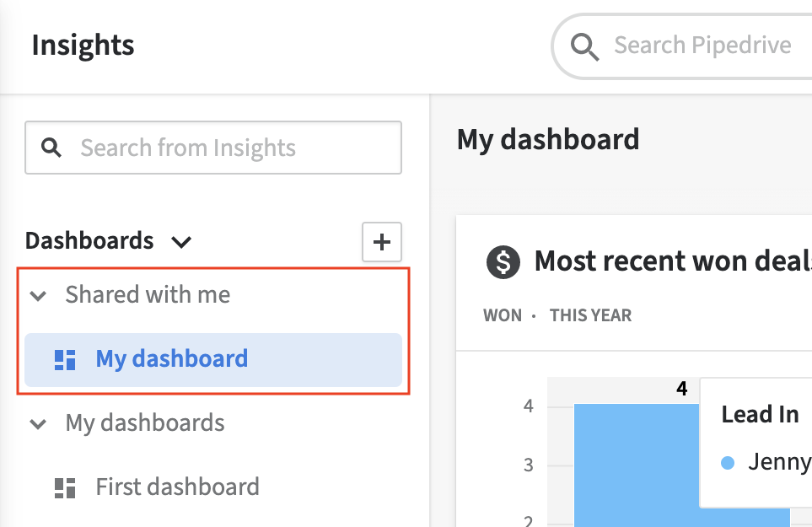Click the Insights heading

(82, 46)
